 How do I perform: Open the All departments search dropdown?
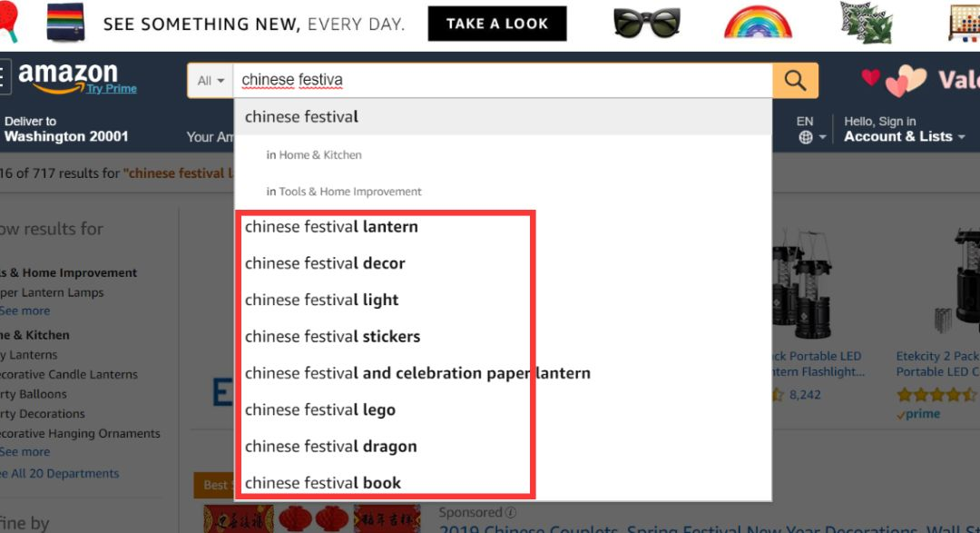[x=210, y=80]
